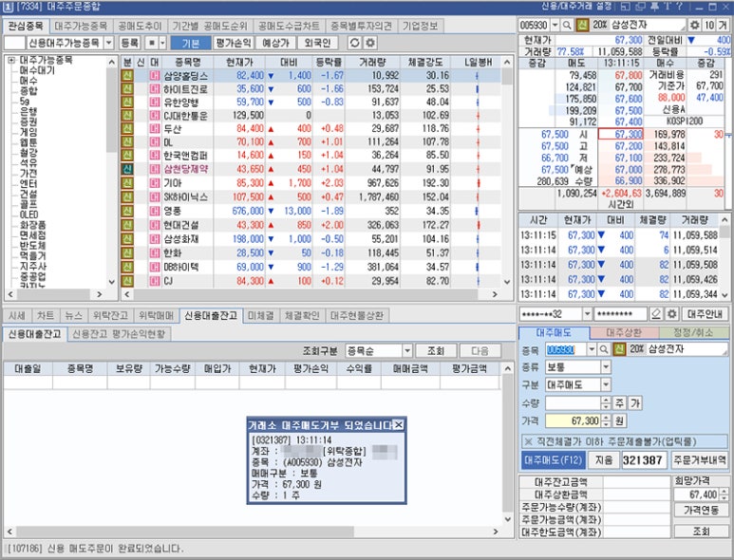Switch to 대주가능종목 tab
Viewport: 734px width, 560px height.
(81, 26)
